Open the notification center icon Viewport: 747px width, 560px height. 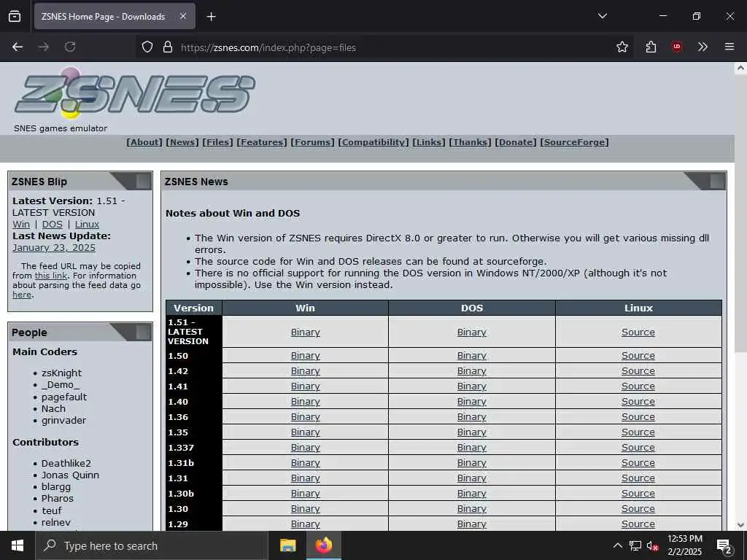(724, 546)
